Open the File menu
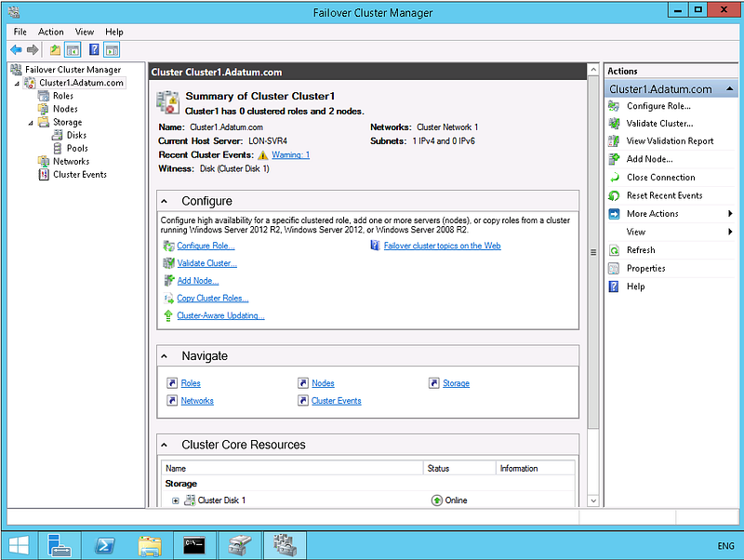 [x=20, y=32]
